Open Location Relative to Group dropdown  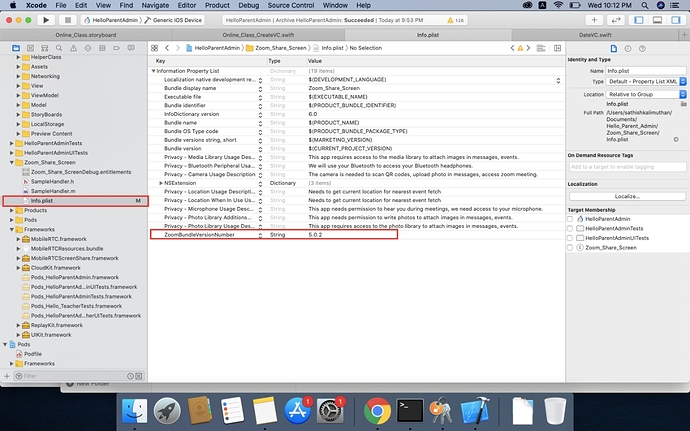646,94
